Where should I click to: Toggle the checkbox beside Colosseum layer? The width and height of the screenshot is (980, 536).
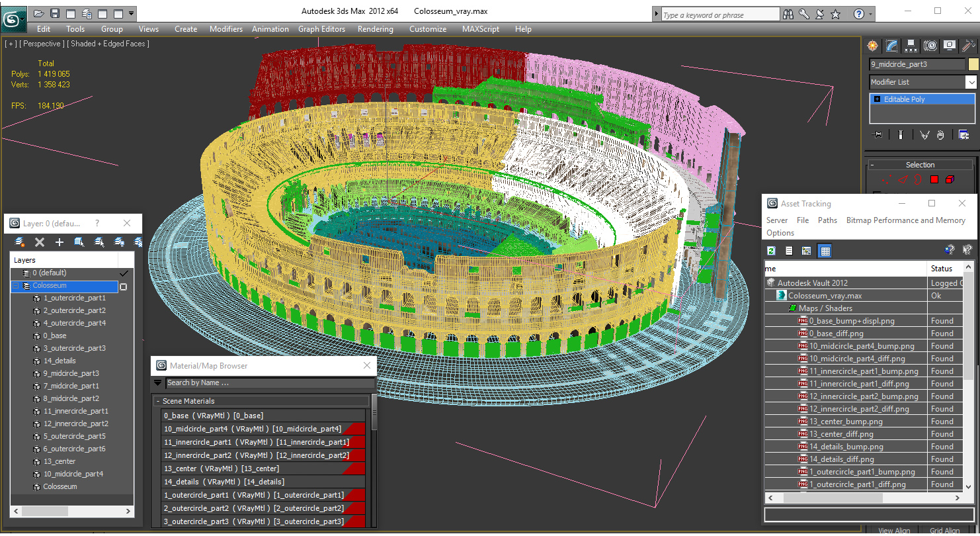point(123,287)
